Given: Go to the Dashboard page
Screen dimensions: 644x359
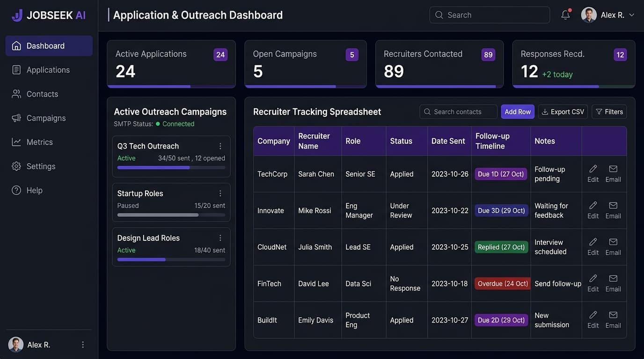Looking at the screenshot, I should (x=49, y=46).
